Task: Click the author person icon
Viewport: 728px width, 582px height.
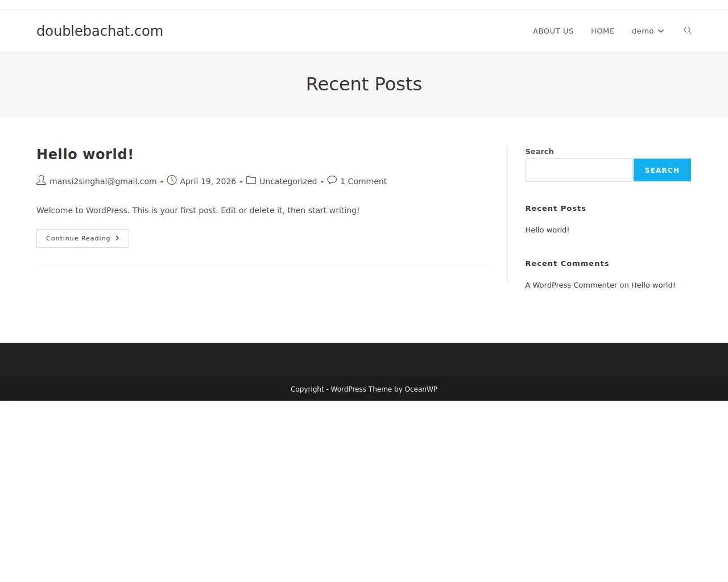Action: (x=42, y=180)
